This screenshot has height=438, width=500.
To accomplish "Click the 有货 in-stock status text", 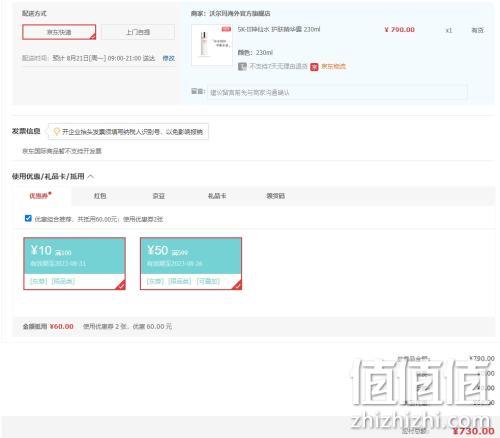I will pos(477,30).
